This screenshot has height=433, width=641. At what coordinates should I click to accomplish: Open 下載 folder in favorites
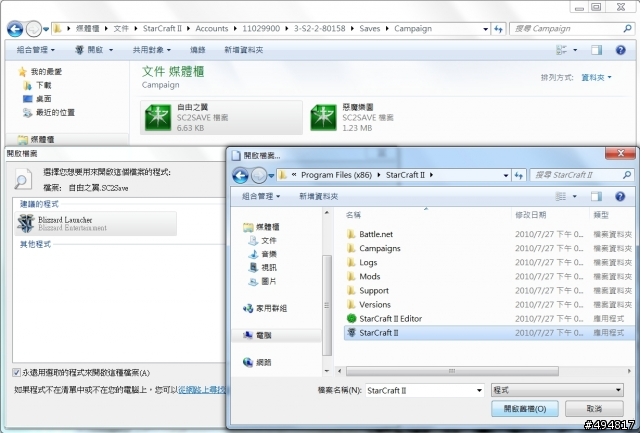point(44,85)
